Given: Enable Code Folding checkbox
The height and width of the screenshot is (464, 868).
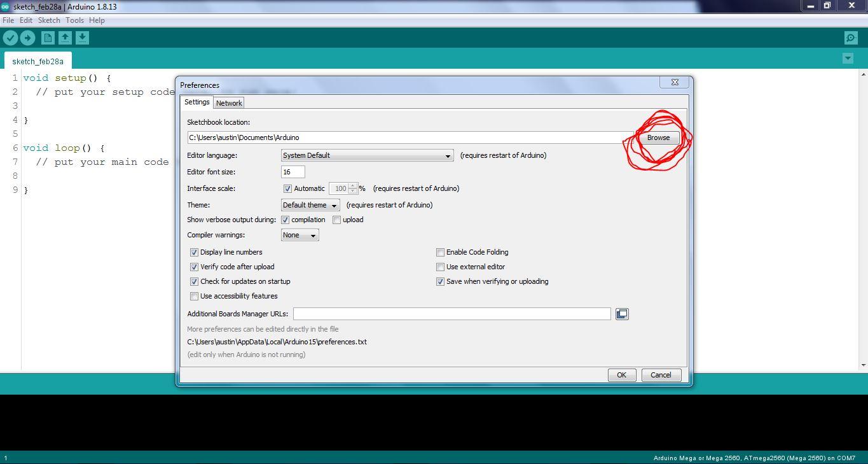Looking at the screenshot, I should pos(440,252).
